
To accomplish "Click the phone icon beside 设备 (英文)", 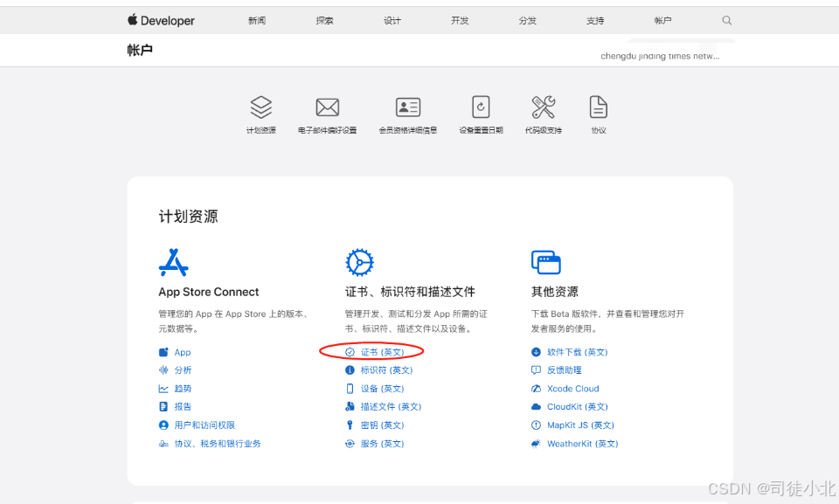I will (x=350, y=389).
